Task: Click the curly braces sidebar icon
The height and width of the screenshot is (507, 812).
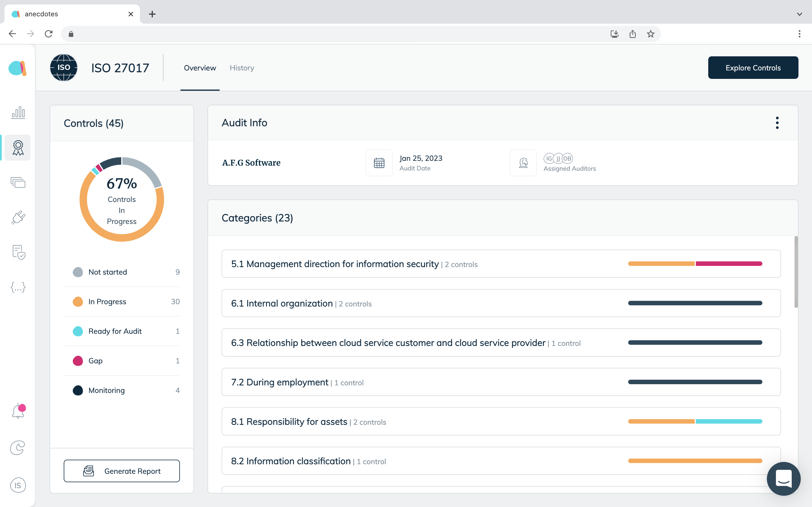Action: [18, 287]
